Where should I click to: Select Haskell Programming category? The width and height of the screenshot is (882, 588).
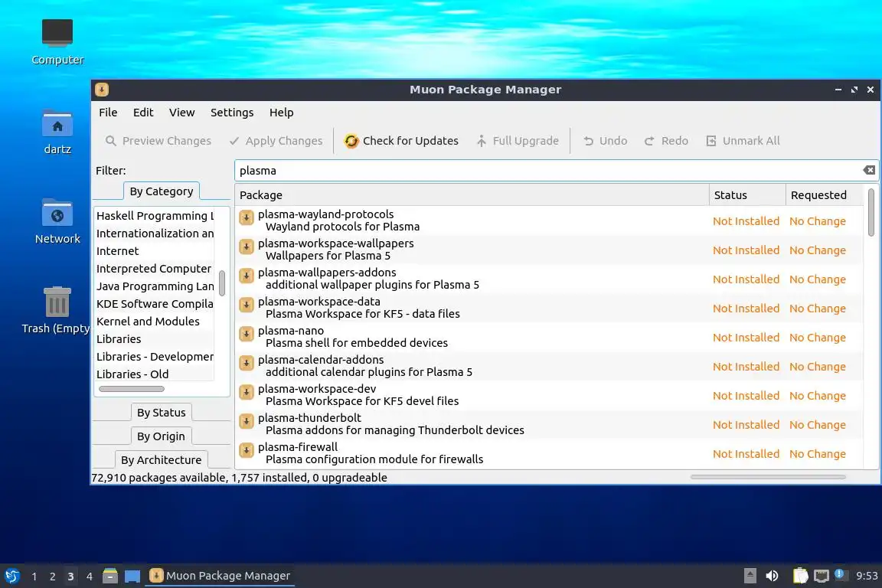coord(155,215)
